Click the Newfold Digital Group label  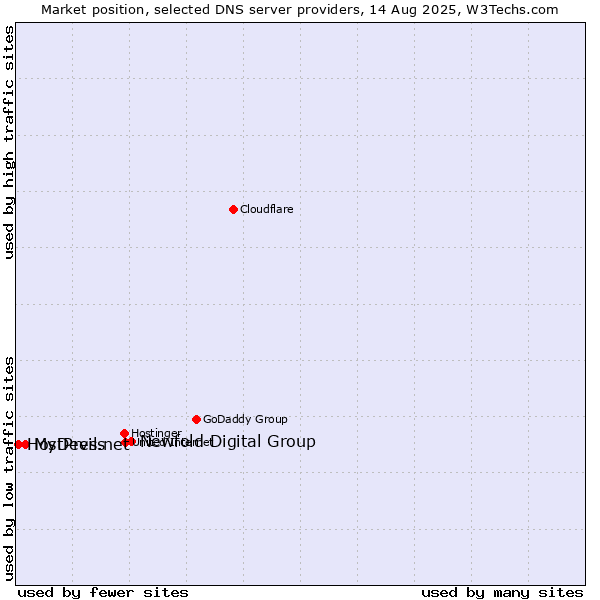click(228, 441)
